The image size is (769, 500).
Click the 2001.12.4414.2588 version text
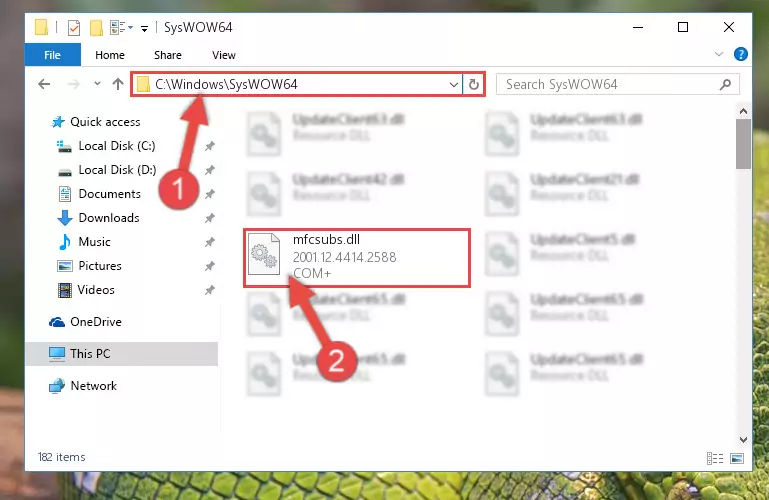coord(344,257)
